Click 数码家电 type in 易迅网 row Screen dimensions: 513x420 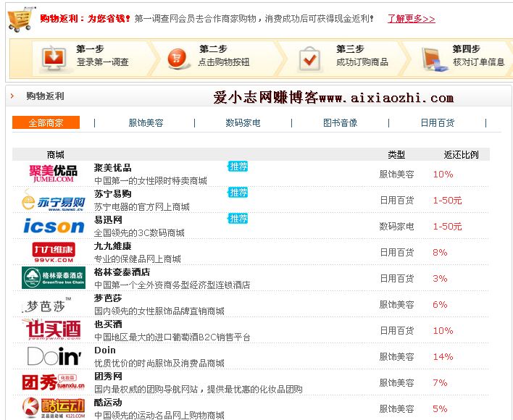click(396, 227)
